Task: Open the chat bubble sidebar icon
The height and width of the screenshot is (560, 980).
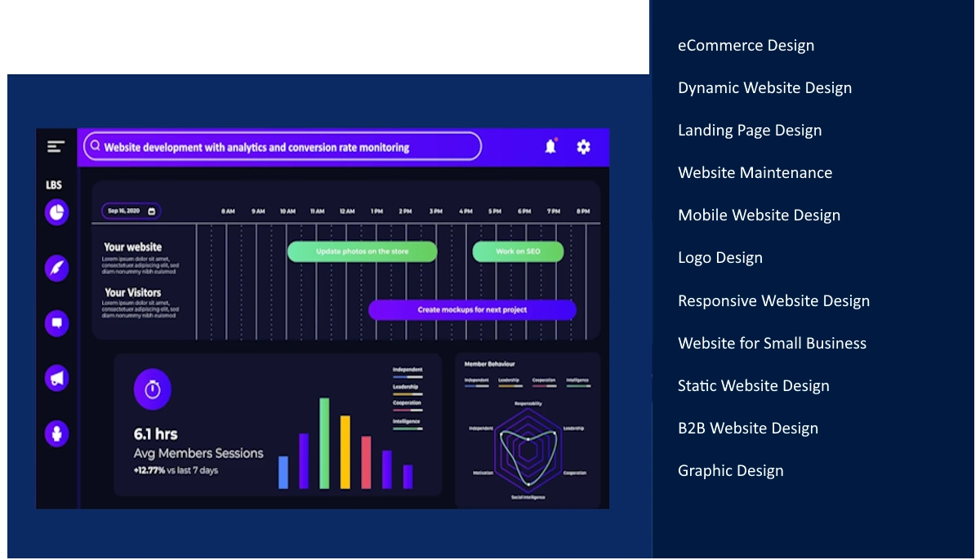Action: [x=56, y=323]
